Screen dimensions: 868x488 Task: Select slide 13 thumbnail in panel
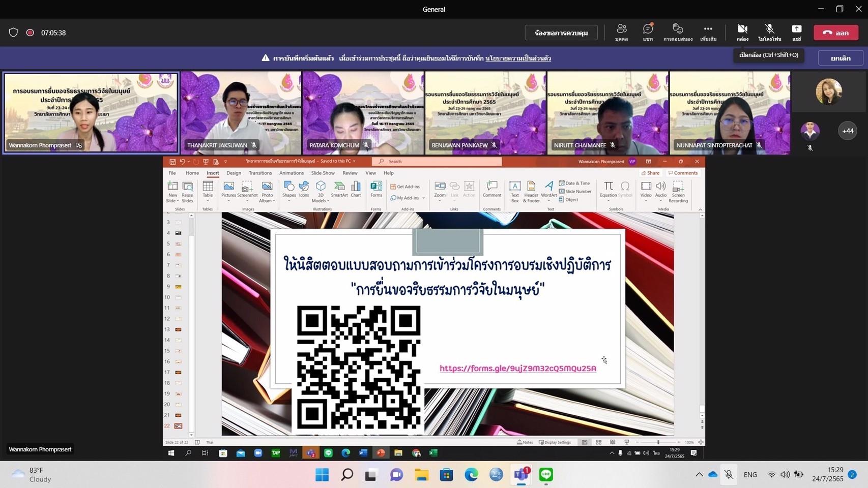coord(178,329)
